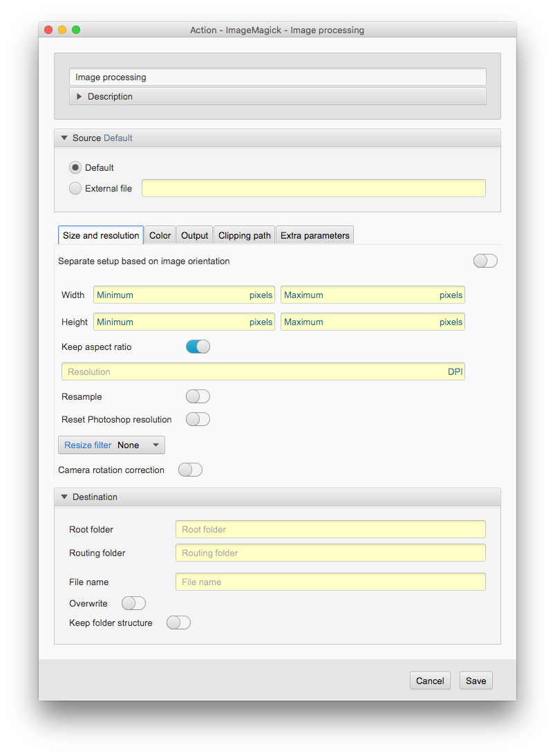Enable Keep folder structure switch

179,623
